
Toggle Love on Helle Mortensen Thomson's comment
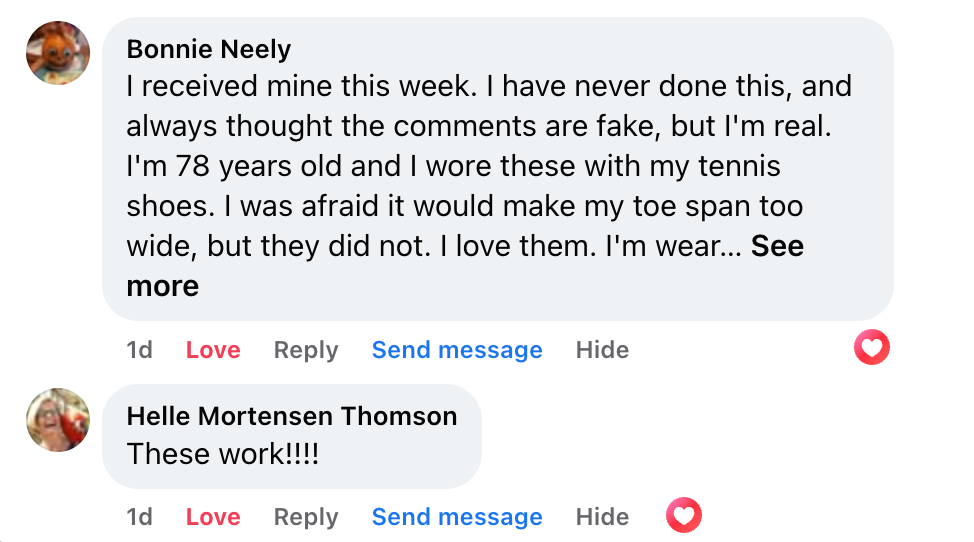tap(213, 517)
